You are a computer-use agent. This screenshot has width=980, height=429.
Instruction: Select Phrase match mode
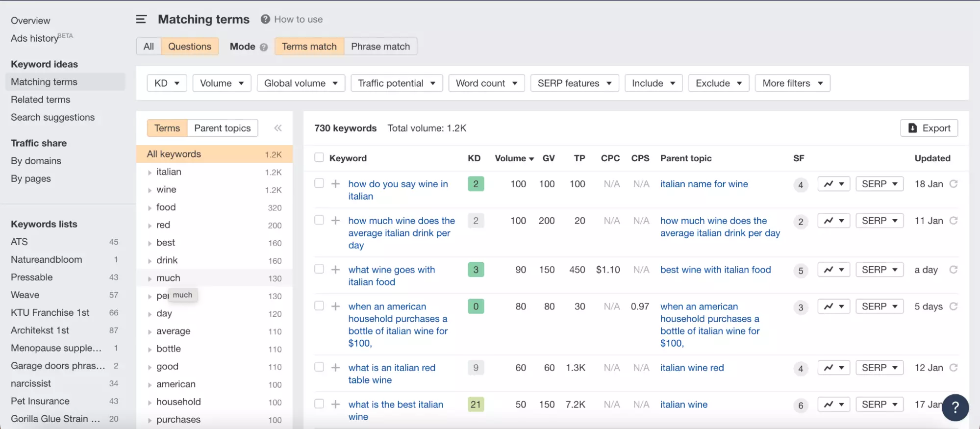pos(380,47)
